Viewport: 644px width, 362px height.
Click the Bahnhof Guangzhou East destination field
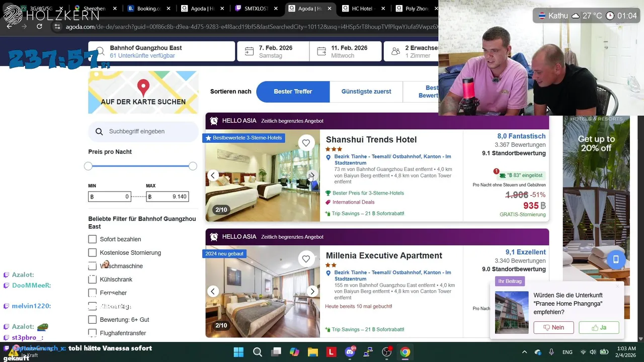click(162, 51)
